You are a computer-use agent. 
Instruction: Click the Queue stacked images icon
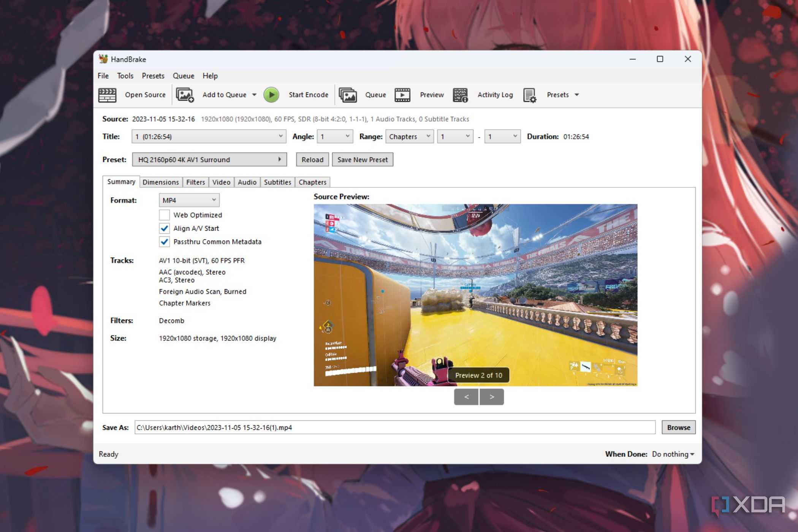click(x=348, y=95)
